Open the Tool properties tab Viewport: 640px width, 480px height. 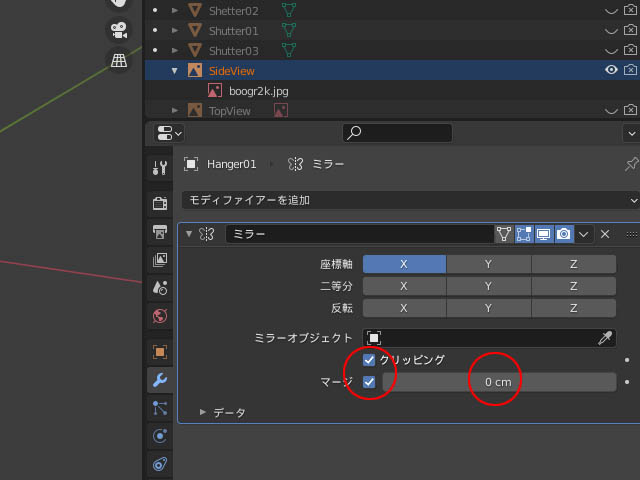pyautogui.click(x=160, y=168)
